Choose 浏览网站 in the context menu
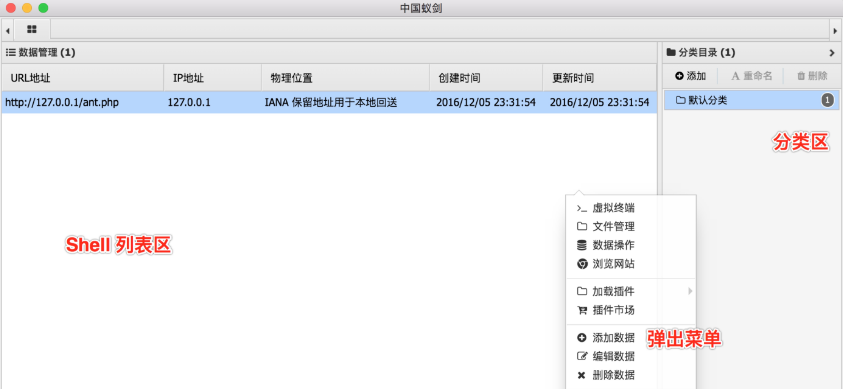This screenshot has height=389, width=843. click(631, 264)
